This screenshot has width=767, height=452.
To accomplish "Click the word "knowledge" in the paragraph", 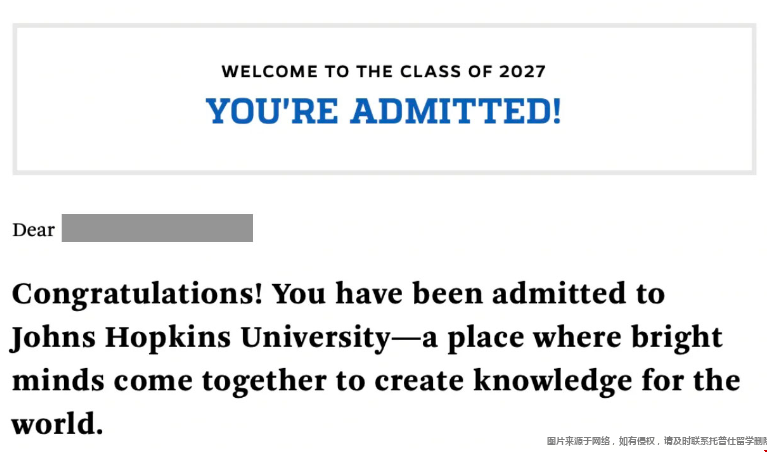I will pyautogui.click(x=553, y=382).
